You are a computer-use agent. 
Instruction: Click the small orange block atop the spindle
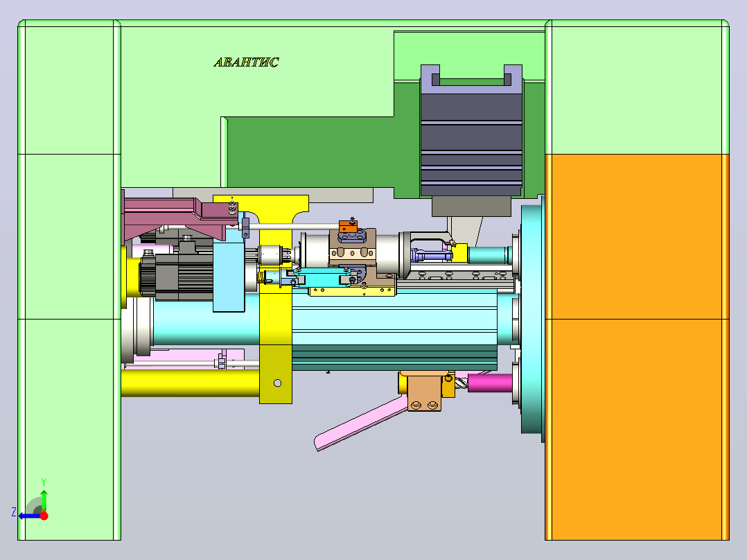click(x=349, y=227)
